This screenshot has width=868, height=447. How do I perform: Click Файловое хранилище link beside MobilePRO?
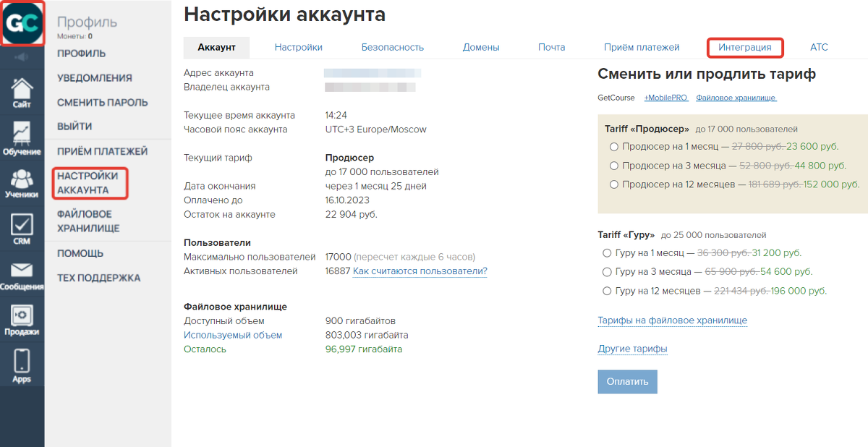736,98
